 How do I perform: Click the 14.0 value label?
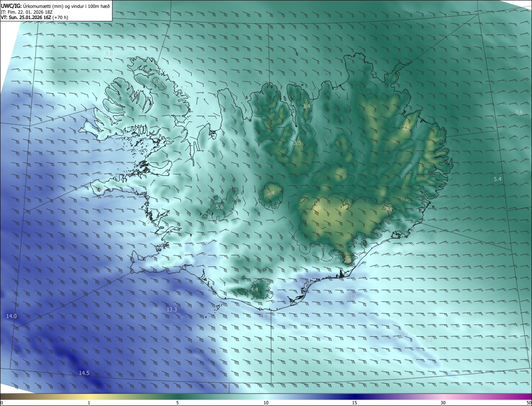(x=11, y=316)
